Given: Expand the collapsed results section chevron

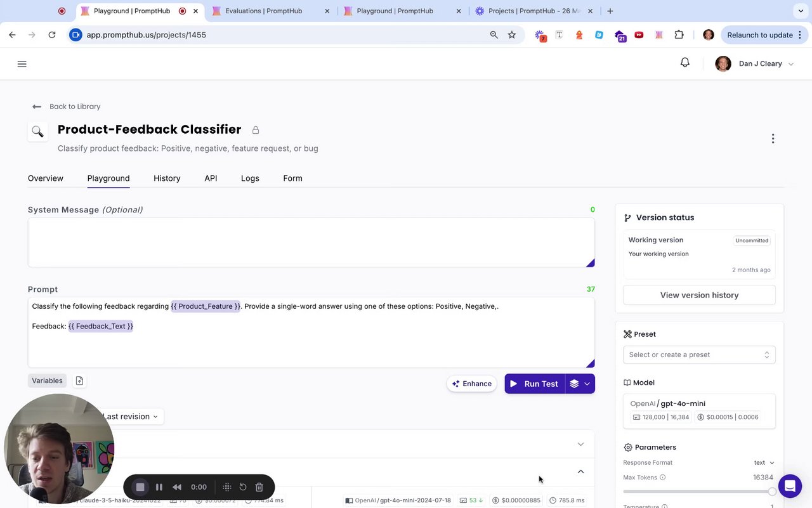Looking at the screenshot, I should (580, 445).
